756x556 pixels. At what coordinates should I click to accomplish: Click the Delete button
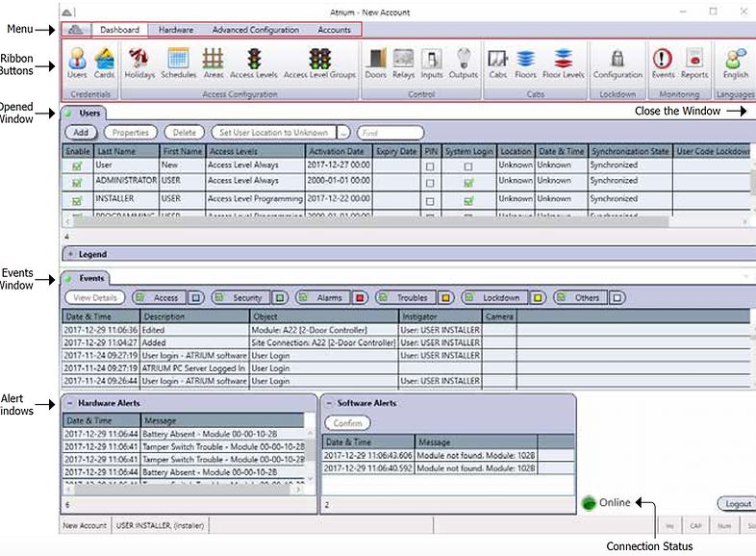coord(184,132)
